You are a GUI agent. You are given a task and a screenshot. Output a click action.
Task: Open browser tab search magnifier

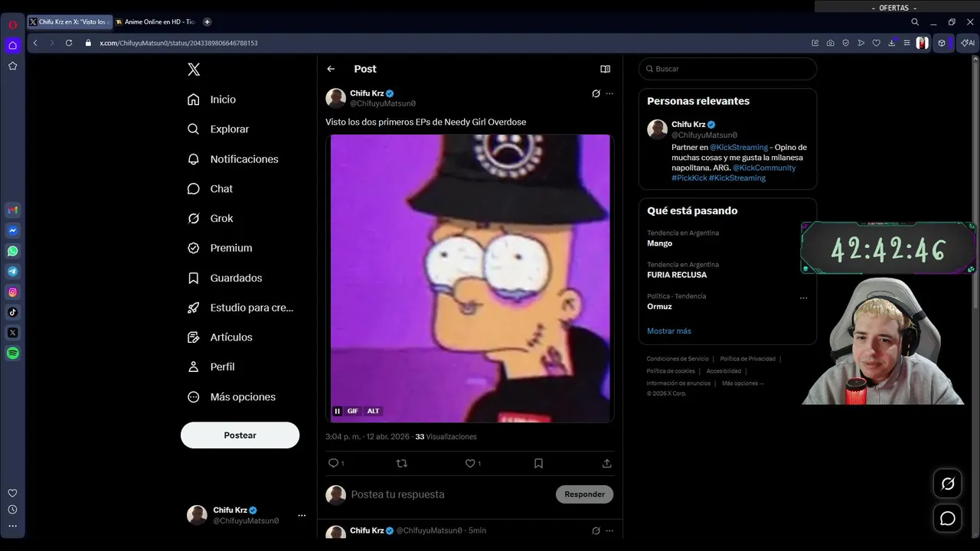point(915,22)
